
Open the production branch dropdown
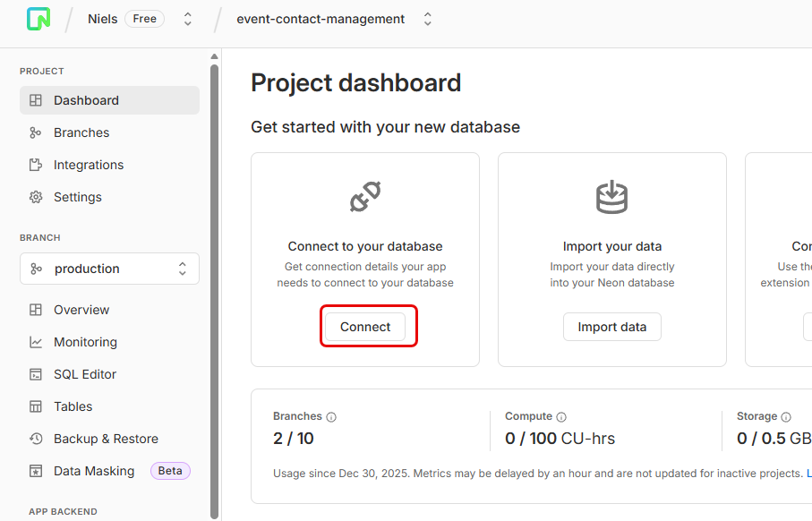pos(109,269)
